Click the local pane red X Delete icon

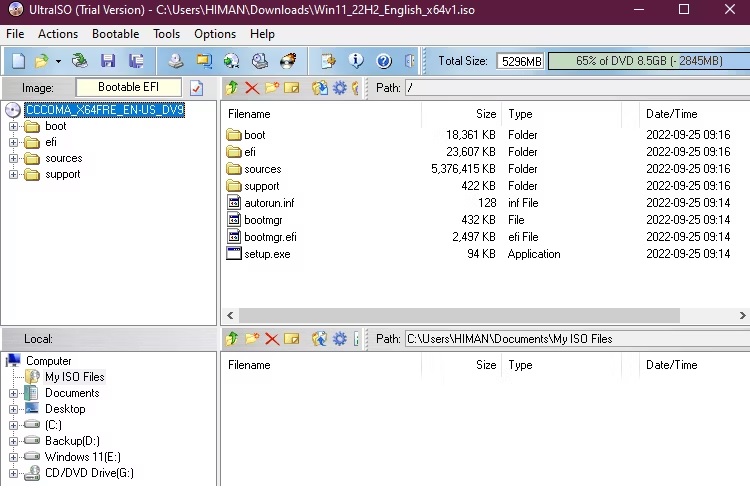tap(272, 339)
